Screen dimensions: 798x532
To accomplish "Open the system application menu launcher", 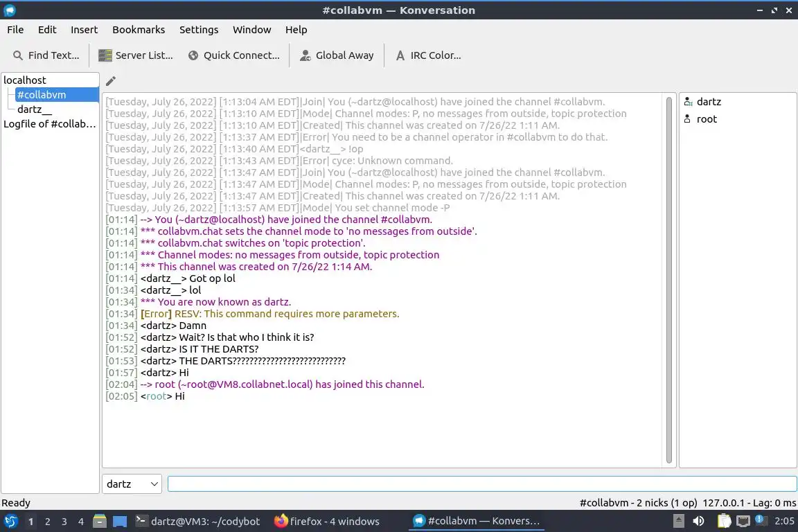I will coord(10,522).
